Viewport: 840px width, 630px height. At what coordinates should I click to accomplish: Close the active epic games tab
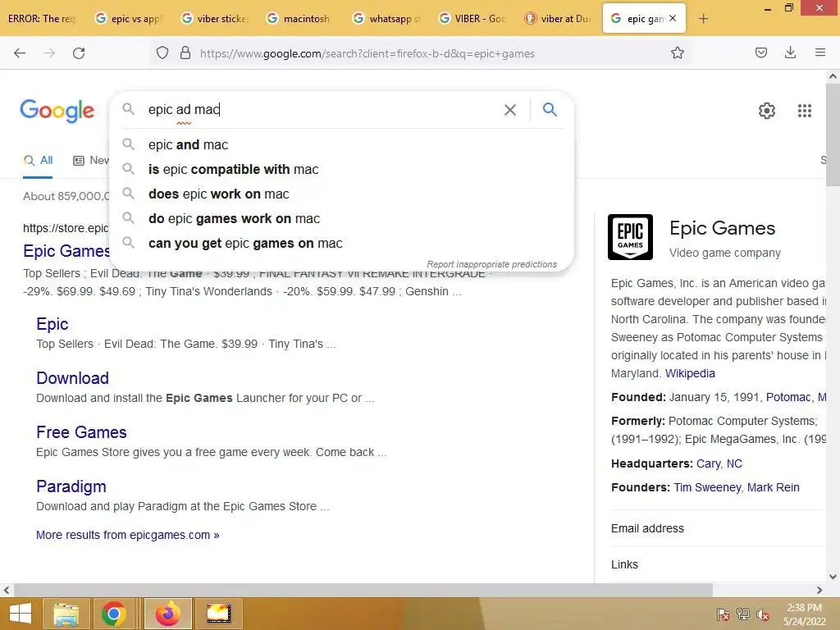pyautogui.click(x=673, y=18)
